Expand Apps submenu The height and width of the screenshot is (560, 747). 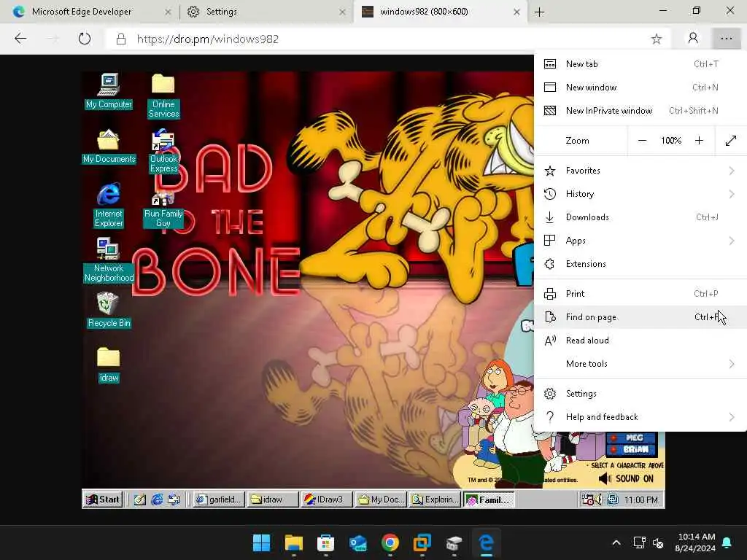pos(640,241)
